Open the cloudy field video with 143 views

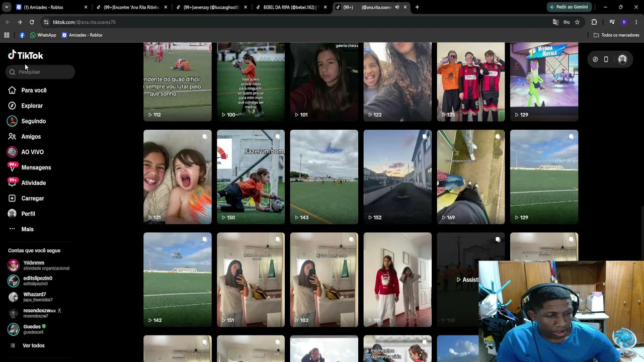[x=324, y=177]
